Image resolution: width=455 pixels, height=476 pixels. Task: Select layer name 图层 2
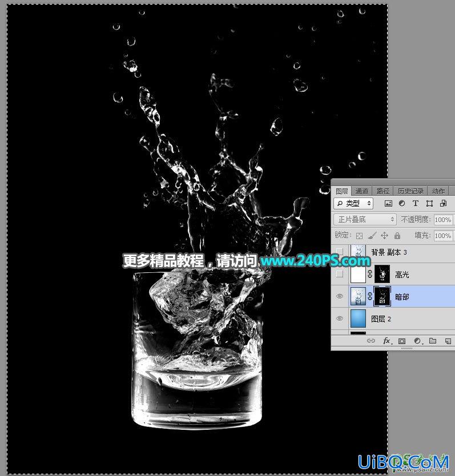click(x=381, y=318)
